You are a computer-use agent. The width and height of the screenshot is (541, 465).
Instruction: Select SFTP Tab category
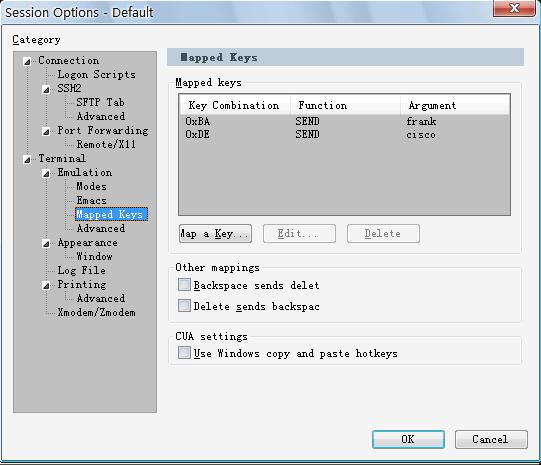[100, 102]
